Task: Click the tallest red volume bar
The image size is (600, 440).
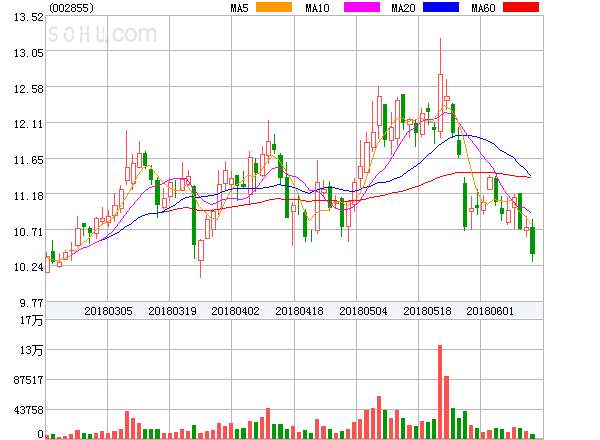Action: pos(440,392)
